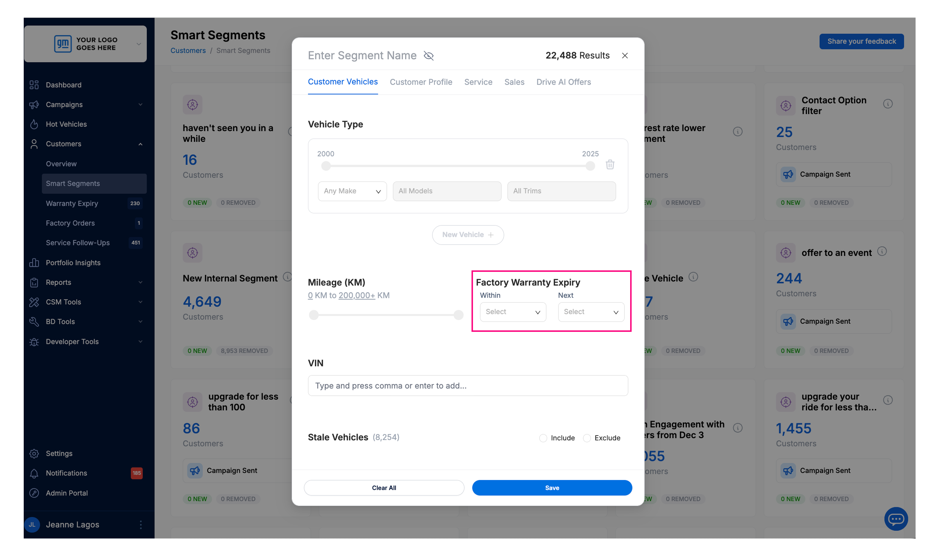943x560 pixels.
Task: Click the Portfolio Insights chart icon
Action: coord(34,263)
